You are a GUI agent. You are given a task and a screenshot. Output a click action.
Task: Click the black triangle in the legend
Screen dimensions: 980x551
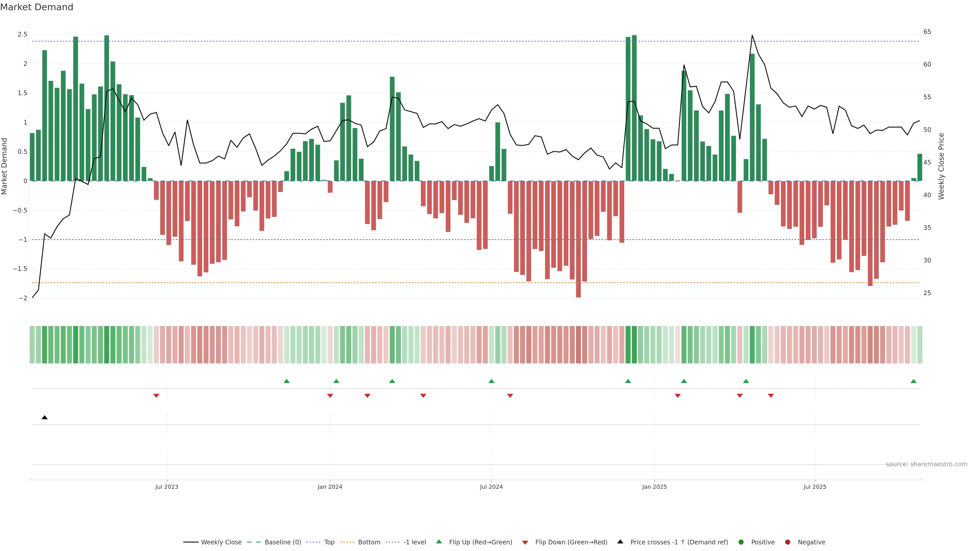[620, 542]
